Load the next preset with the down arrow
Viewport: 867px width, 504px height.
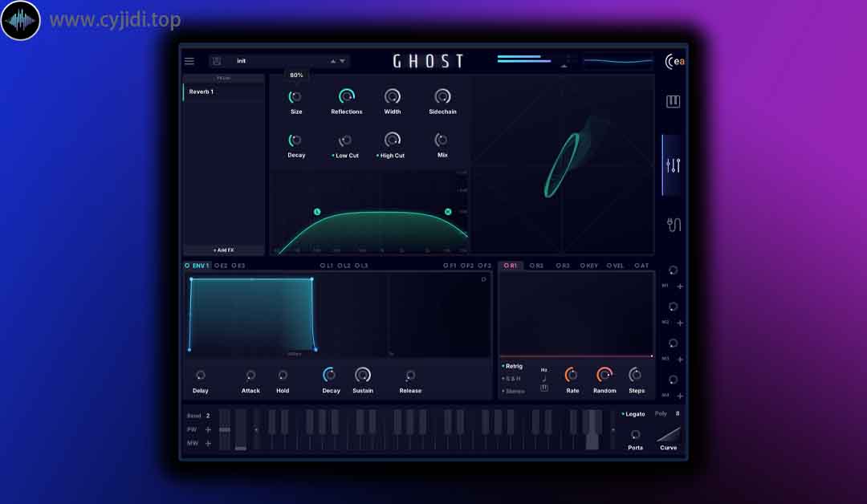tap(342, 61)
